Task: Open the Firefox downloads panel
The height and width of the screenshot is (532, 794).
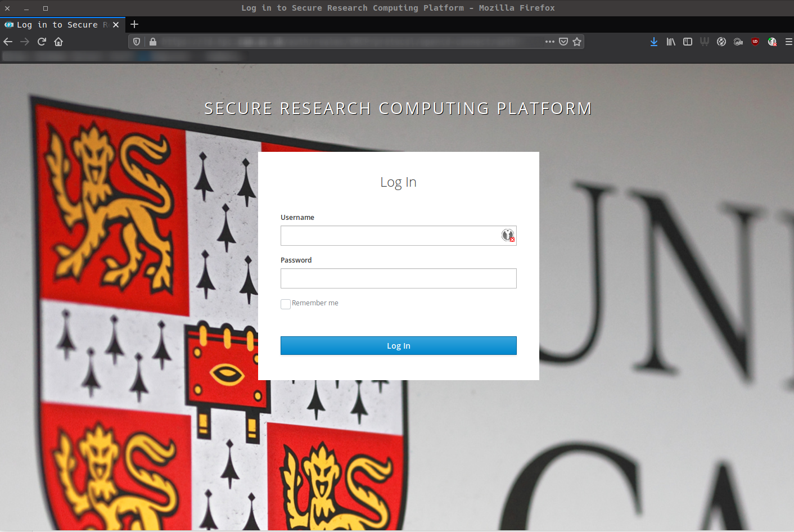Action: [x=653, y=42]
